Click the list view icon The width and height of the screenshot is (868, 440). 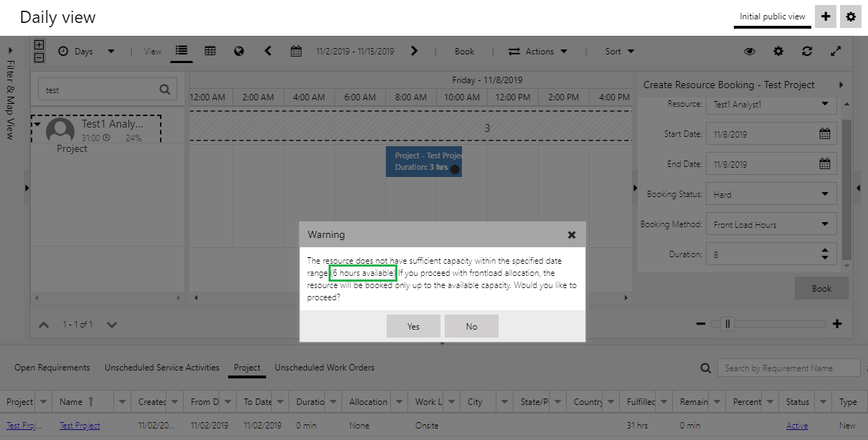click(181, 51)
